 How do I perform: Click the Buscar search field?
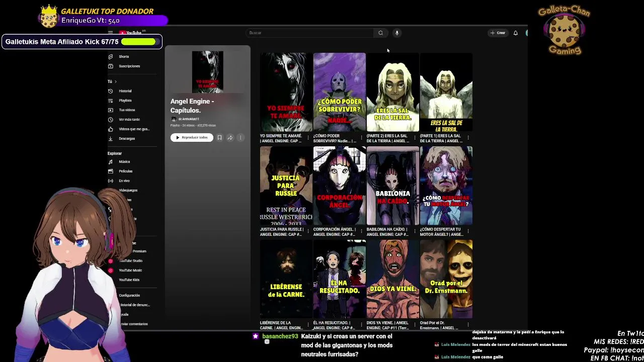[310, 33]
